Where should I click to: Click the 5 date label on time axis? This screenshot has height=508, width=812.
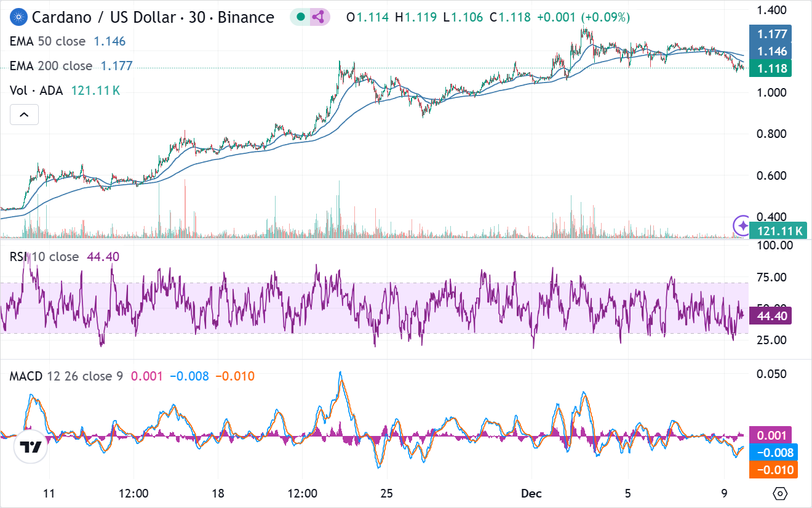[627, 494]
